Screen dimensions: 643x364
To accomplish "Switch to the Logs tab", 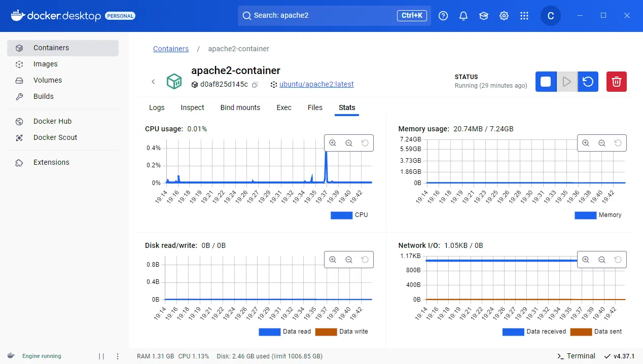I will click(x=156, y=107).
